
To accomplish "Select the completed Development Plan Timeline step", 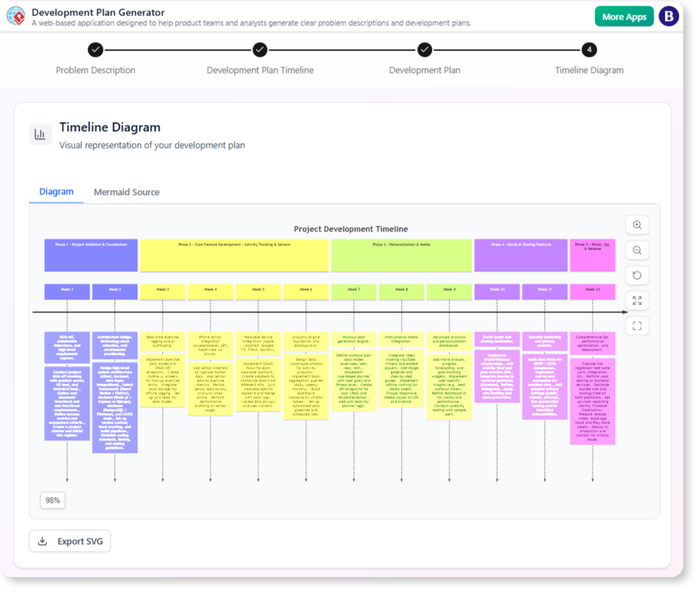I will point(260,50).
